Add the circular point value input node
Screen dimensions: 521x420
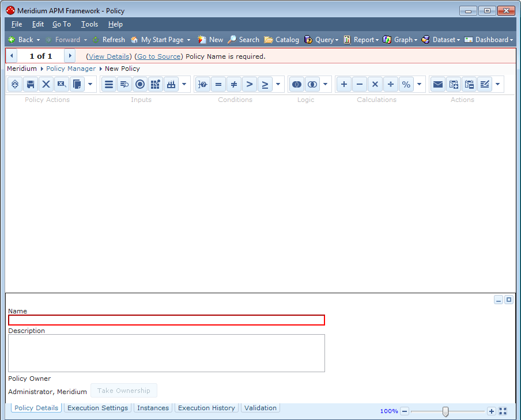pos(140,84)
